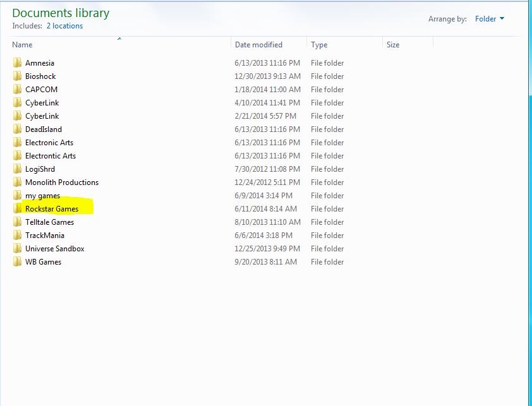Click the Rockstar Games folder icon
This screenshot has height=406, width=532.
[x=17, y=208]
